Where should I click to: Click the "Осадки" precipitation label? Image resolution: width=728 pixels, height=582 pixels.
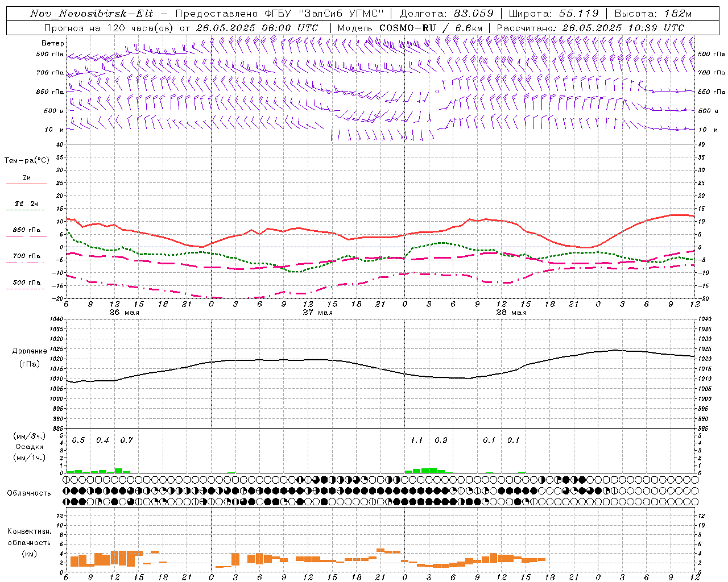[x=30, y=447]
